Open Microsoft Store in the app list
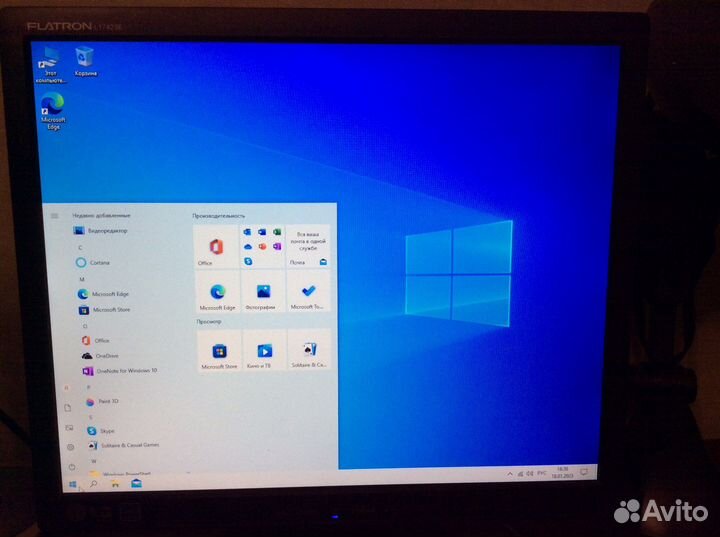Screen dimensions: 720x537 tap(105, 310)
